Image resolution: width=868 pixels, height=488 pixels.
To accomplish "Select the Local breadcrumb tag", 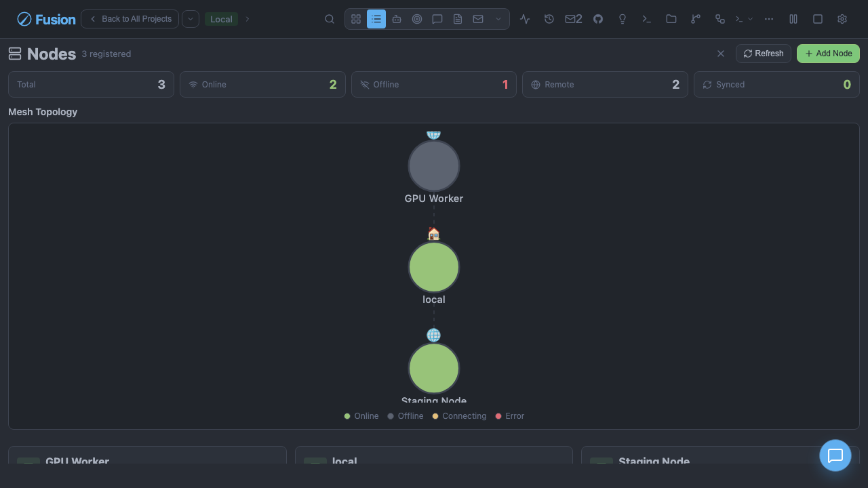I will 221,19.
